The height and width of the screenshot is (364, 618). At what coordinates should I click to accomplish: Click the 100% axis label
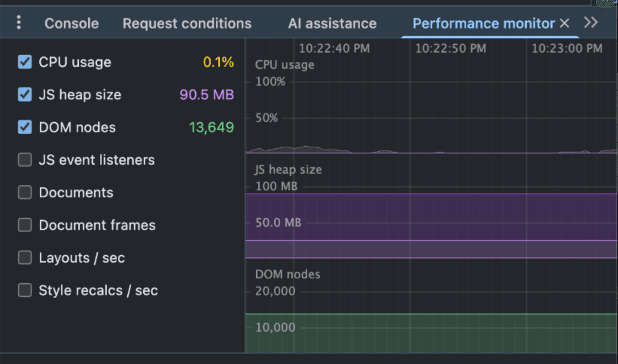[x=270, y=81]
